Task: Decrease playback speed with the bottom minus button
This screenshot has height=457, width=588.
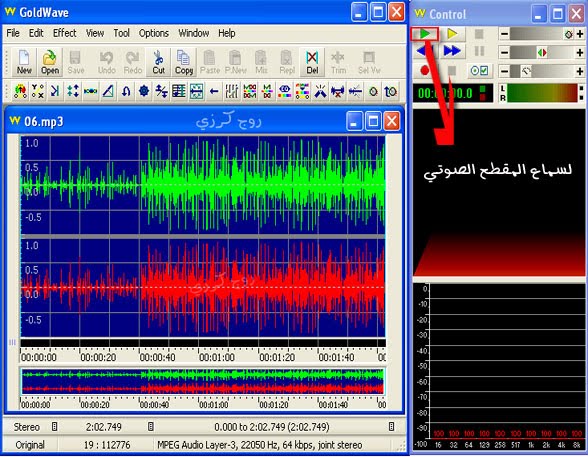Action: pyautogui.click(x=504, y=71)
